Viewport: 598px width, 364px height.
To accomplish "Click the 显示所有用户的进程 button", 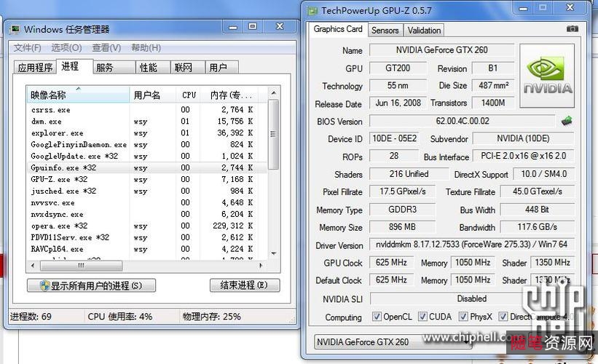I will pos(91,285).
